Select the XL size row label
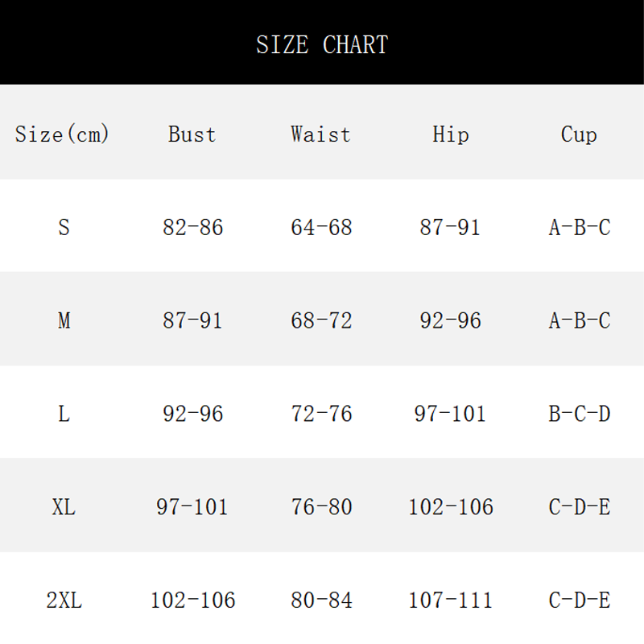Screen dimensions: 644x644 click(x=64, y=507)
